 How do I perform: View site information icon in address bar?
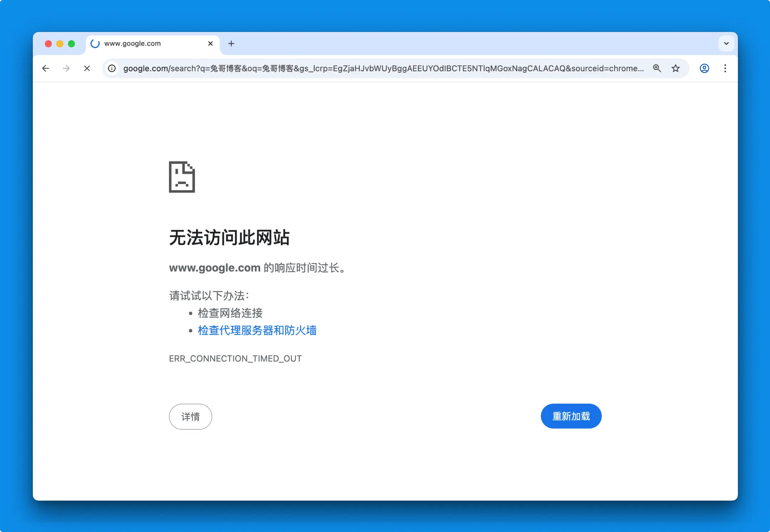coord(112,68)
